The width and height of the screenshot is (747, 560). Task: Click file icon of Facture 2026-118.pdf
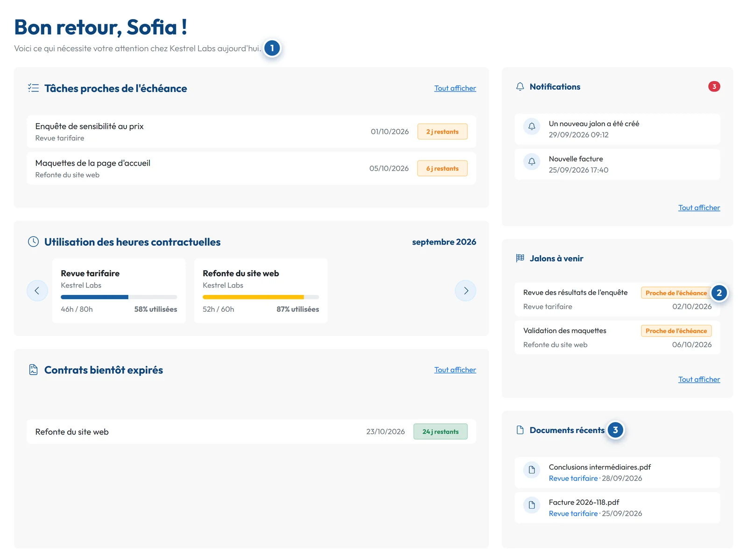[x=532, y=505]
